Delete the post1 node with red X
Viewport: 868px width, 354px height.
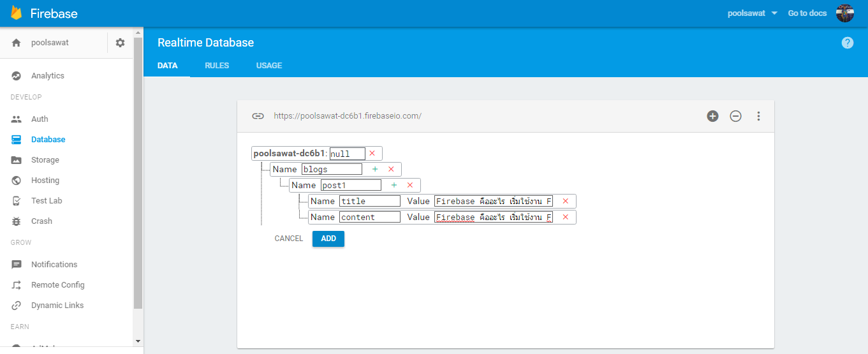[410, 185]
